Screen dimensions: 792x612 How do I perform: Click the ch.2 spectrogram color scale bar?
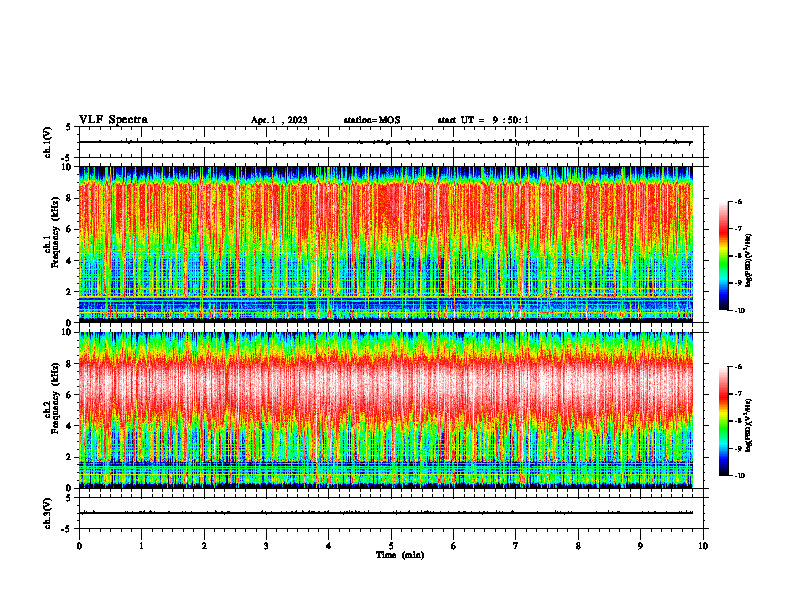pyautogui.click(x=723, y=421)
